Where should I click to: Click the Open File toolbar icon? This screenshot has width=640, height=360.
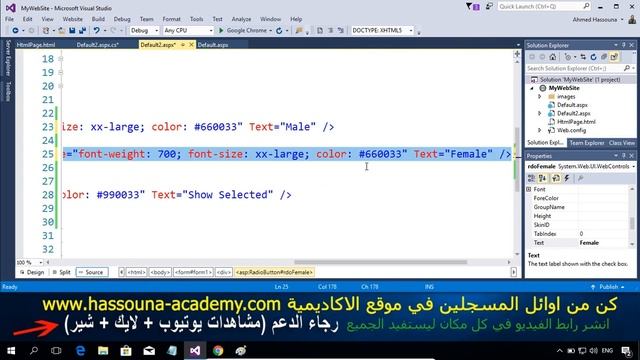point(62,31)
